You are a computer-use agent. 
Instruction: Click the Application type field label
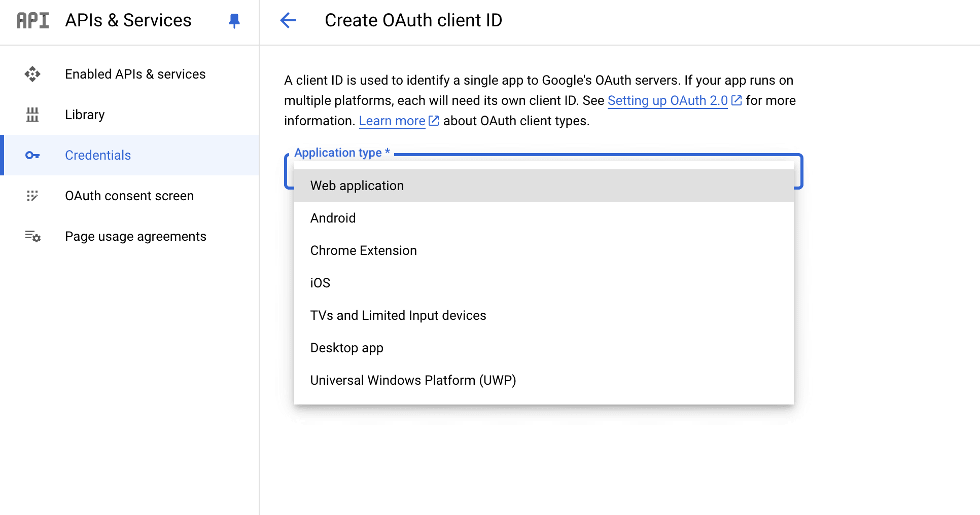[x=342, y=153]
